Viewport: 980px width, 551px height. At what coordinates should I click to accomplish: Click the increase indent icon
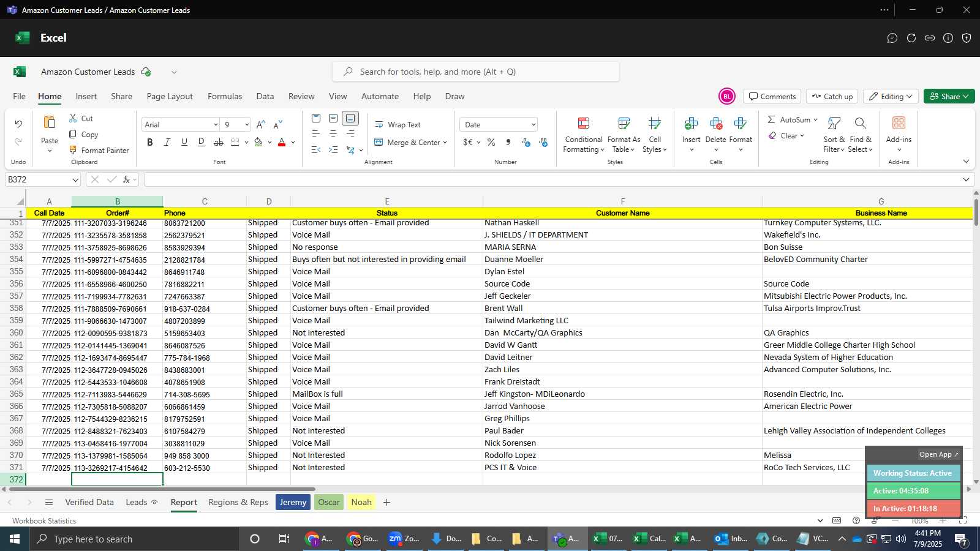[333, 150]
